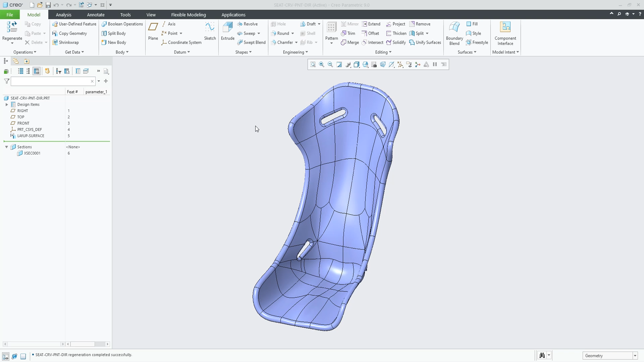Open Geometry selection filter combo box
The width and height of the screenshot is (644, 362).
pos(610,356)
